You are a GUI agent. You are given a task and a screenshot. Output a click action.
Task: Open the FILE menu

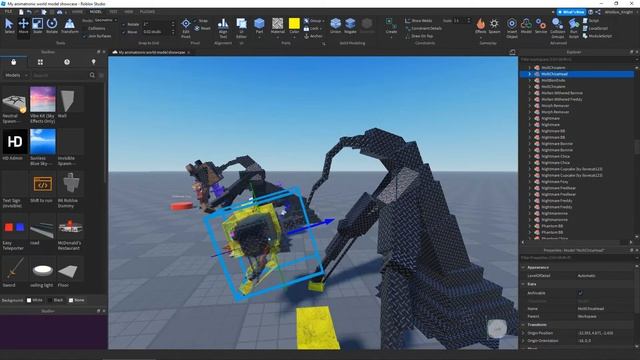tap(8, 12)
